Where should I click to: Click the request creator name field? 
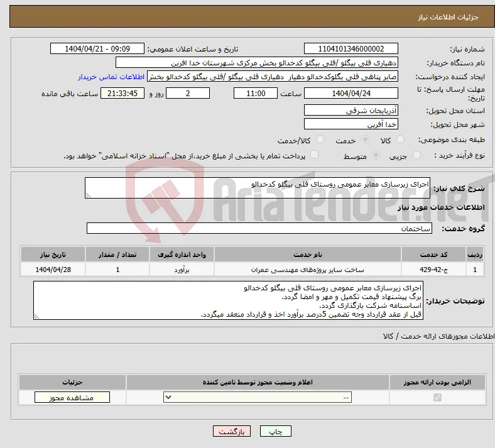pos(273,77)
